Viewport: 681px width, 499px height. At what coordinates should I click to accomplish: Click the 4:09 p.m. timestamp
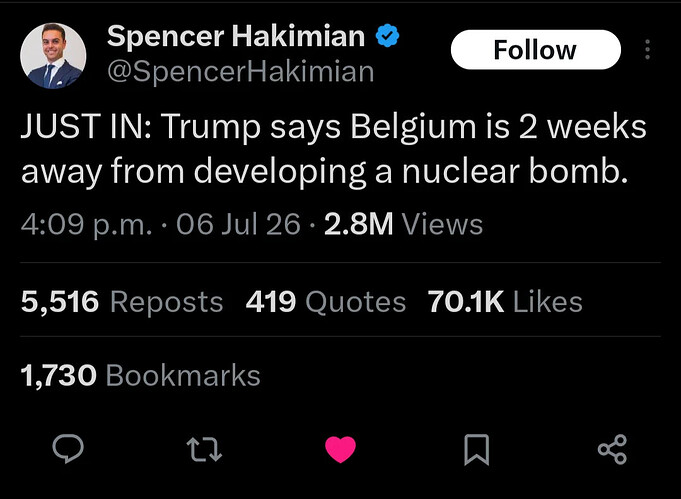[86, 225]
